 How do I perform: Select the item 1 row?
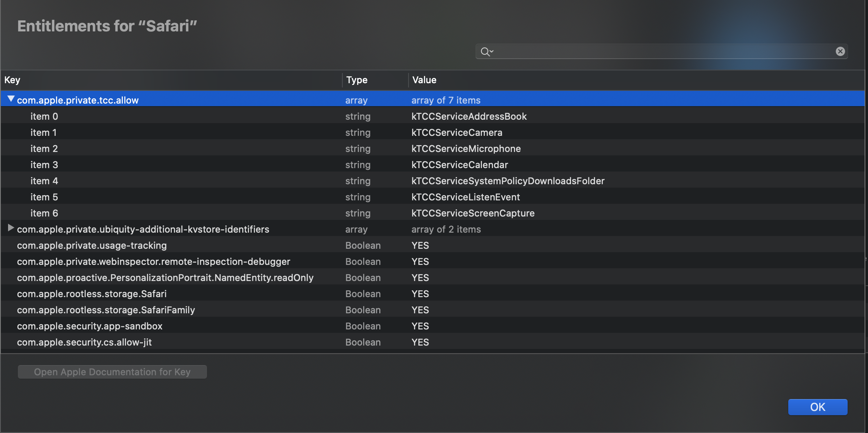(x=433, y=132)
